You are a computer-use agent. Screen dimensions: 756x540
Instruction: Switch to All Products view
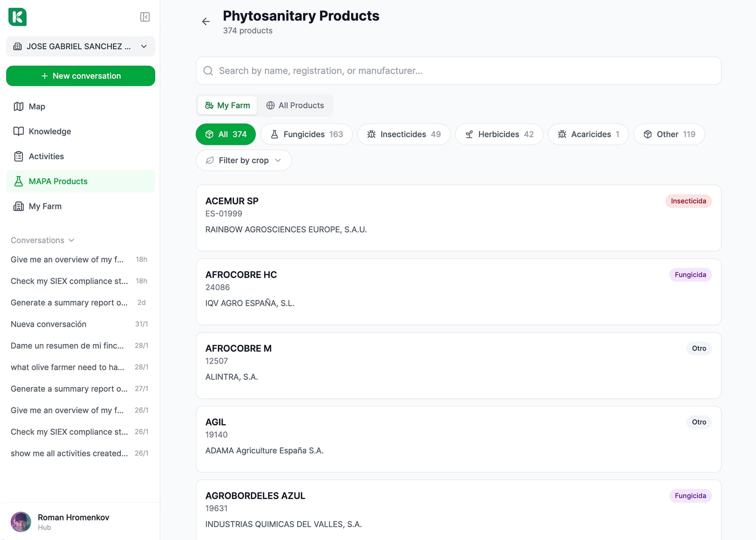[296, 105]
